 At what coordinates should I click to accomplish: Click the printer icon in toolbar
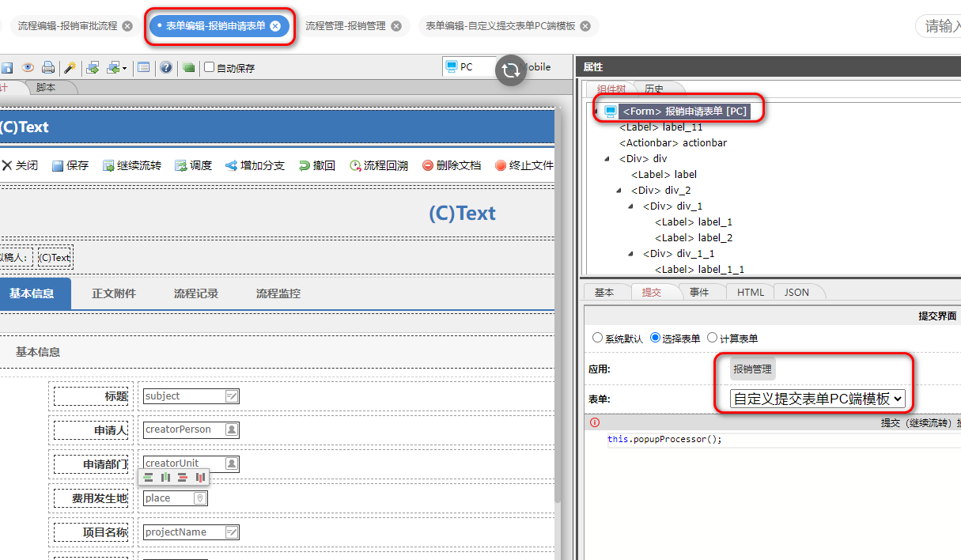(x=48, y=68)
